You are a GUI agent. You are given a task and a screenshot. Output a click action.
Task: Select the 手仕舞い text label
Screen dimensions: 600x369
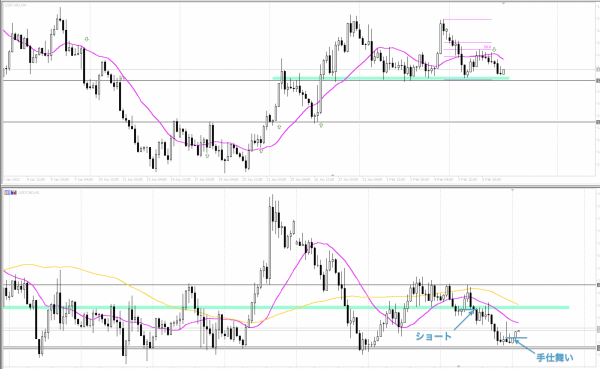tap(555, 358)
